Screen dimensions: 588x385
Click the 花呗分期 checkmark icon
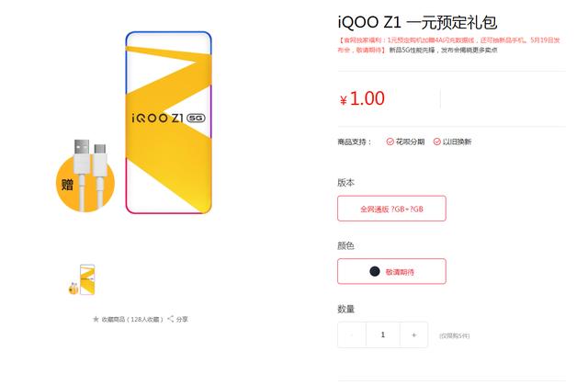click(x=390, y=142)
